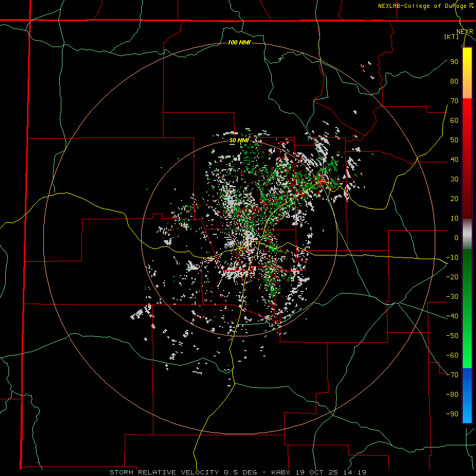This screenshot has height=476, width=476.
Task: Click the [KT] units label
Action: click(452, 36)
